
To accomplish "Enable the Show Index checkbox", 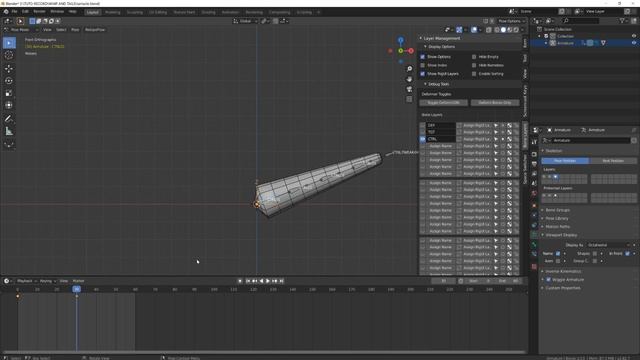I will pyautogui.click(x=422, y=65).
